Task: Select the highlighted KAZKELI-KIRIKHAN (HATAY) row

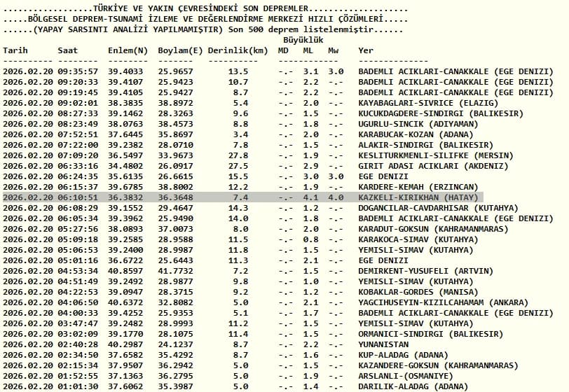Action: (242, 197)
